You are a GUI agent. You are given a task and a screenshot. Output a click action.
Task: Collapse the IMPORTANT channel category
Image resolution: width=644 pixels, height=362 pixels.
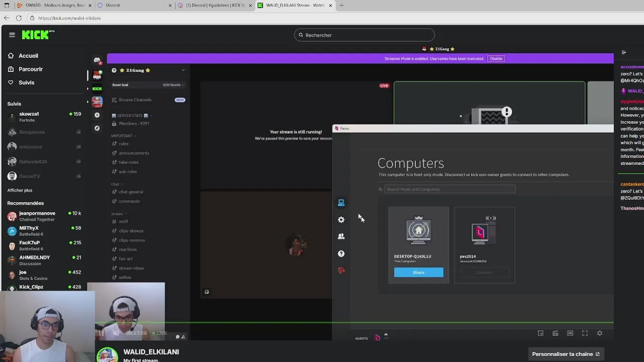123,136
